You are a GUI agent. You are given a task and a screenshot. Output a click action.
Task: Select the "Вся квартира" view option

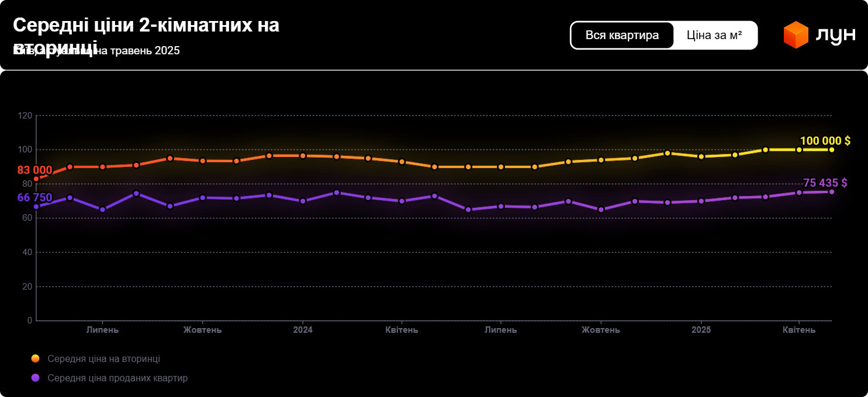click(x=622, y=35)
